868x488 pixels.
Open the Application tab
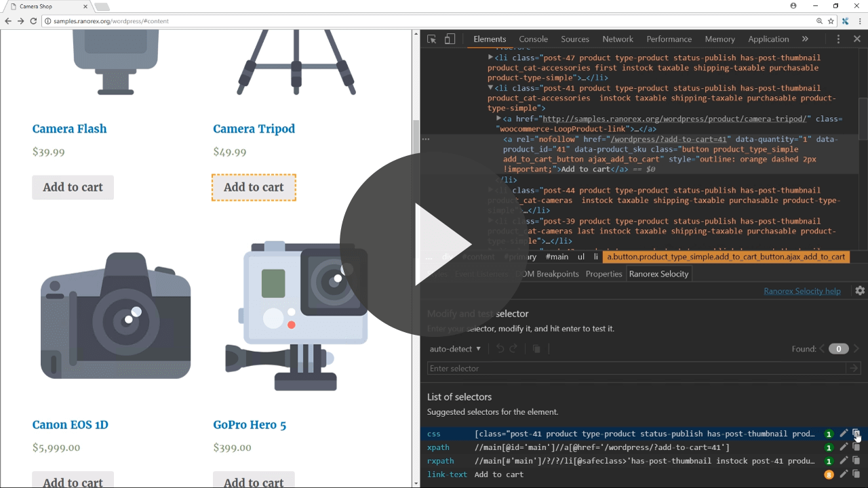click(768, 39)
